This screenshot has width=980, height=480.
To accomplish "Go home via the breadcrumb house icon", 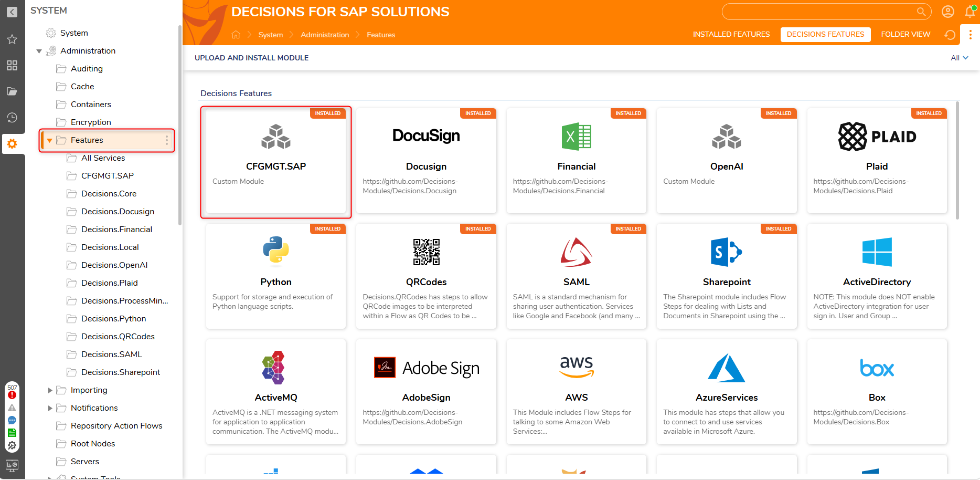I will pyautogui.click(x=236, y=35).
